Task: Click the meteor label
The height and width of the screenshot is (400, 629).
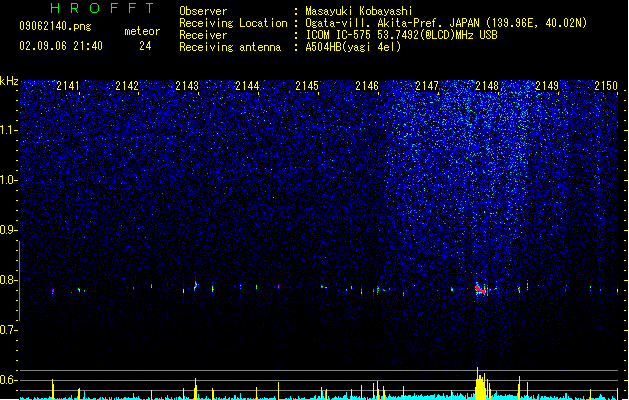Action: click(x=142, y=31)
